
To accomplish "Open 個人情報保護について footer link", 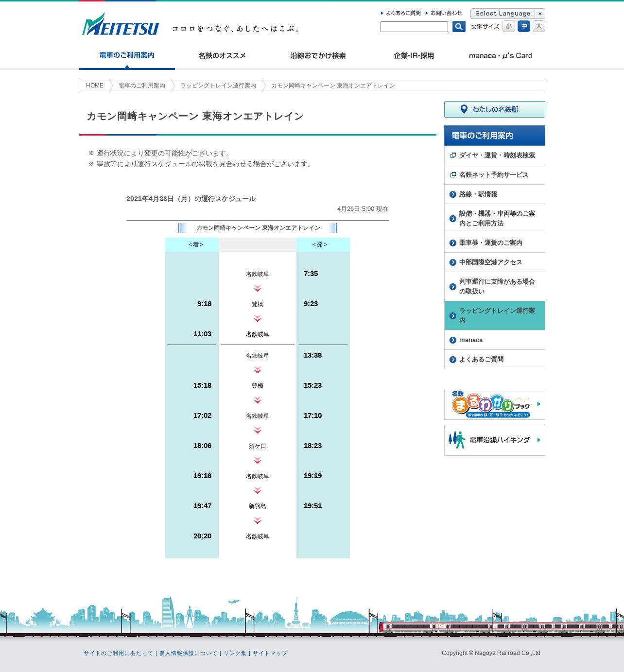I will [x=188, y=654].
